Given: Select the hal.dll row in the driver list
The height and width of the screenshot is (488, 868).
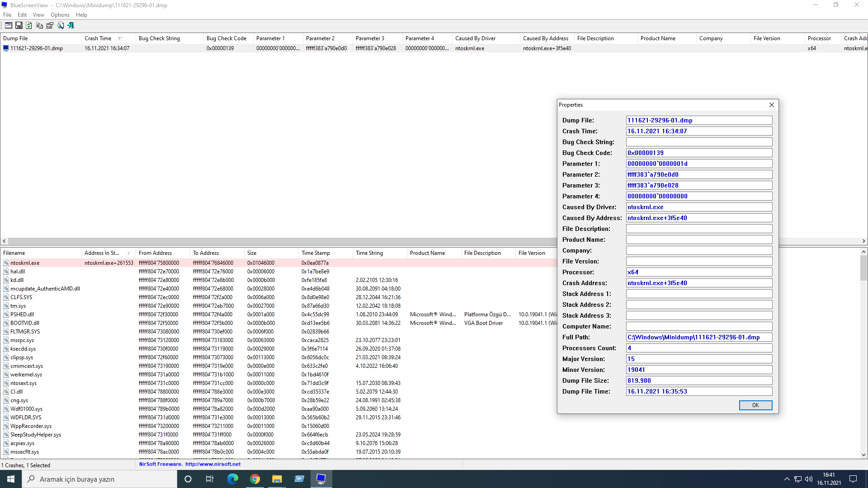Looking at the screenshot, I should point(18,272).
